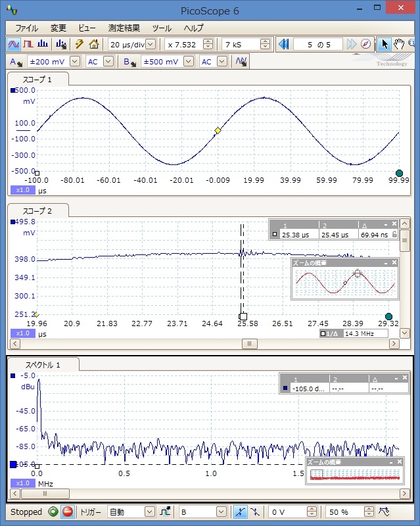Open Channel A options button
Screen dimensions: 420x526
[x=16, y=61]
